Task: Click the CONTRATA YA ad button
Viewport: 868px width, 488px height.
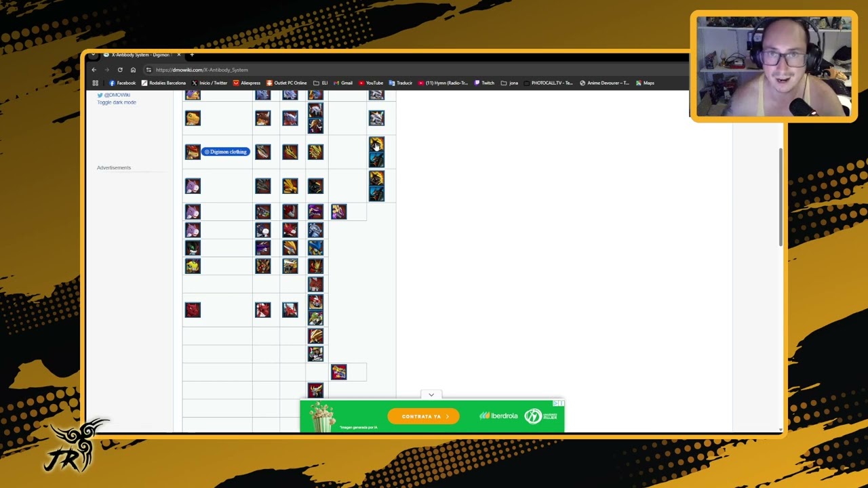Action: [x=423, y=416]
